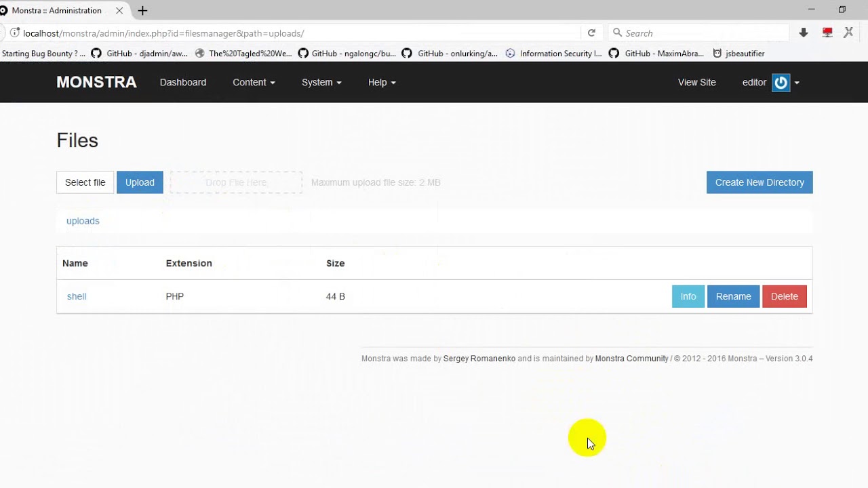
Task: Click Maximum upload file size text
Action: point(376,182)
